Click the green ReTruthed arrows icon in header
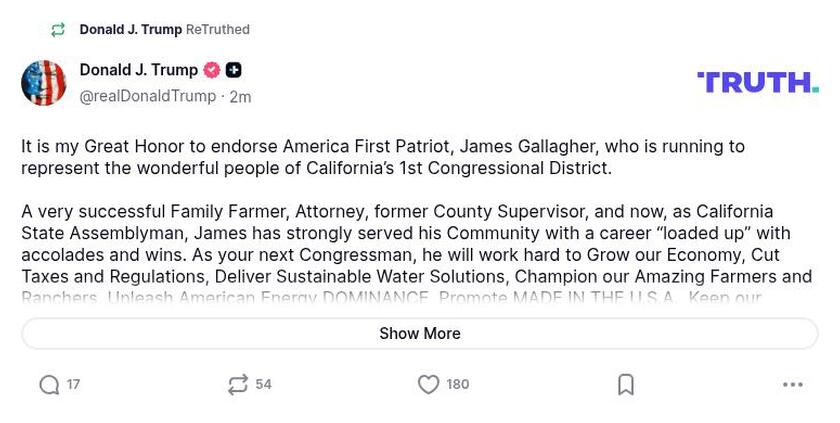 coord(58,30)
